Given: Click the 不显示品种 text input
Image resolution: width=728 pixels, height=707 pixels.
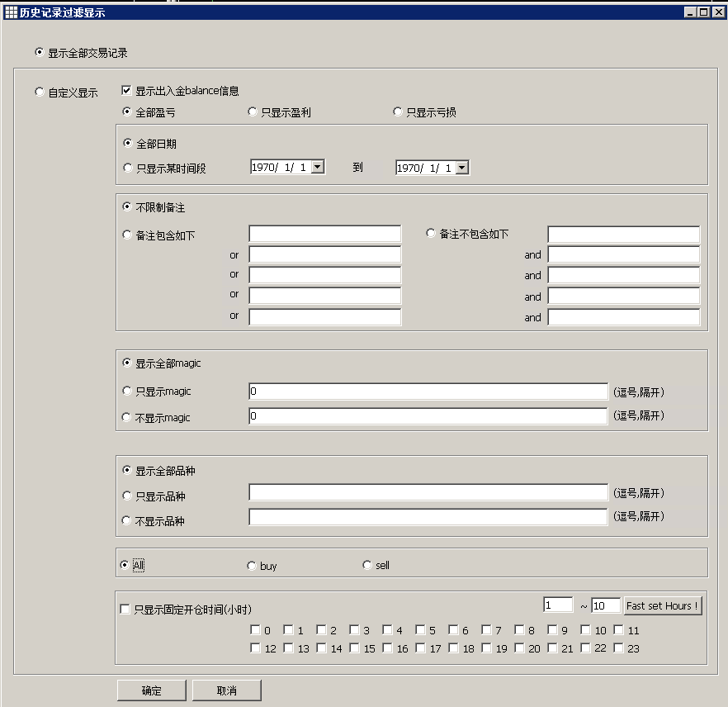Looking at the screenshot, I should (428, 518).
